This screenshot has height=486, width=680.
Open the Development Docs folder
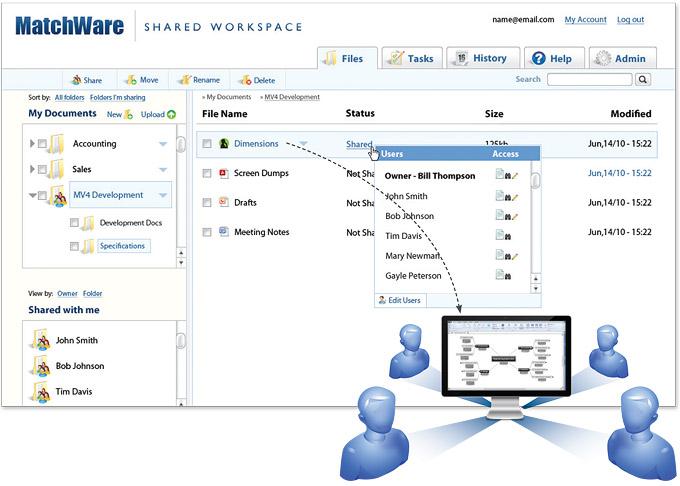[131, 223]
